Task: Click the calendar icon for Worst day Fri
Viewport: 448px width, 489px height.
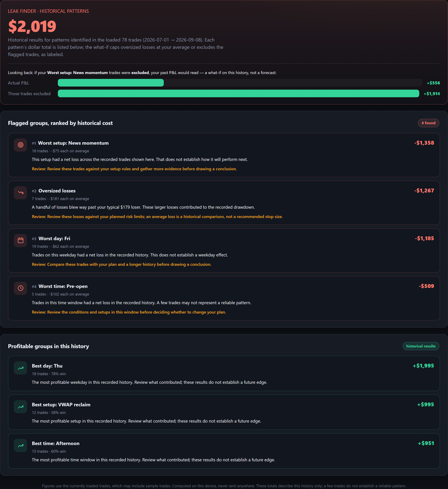Action: (x=20, y=240)
